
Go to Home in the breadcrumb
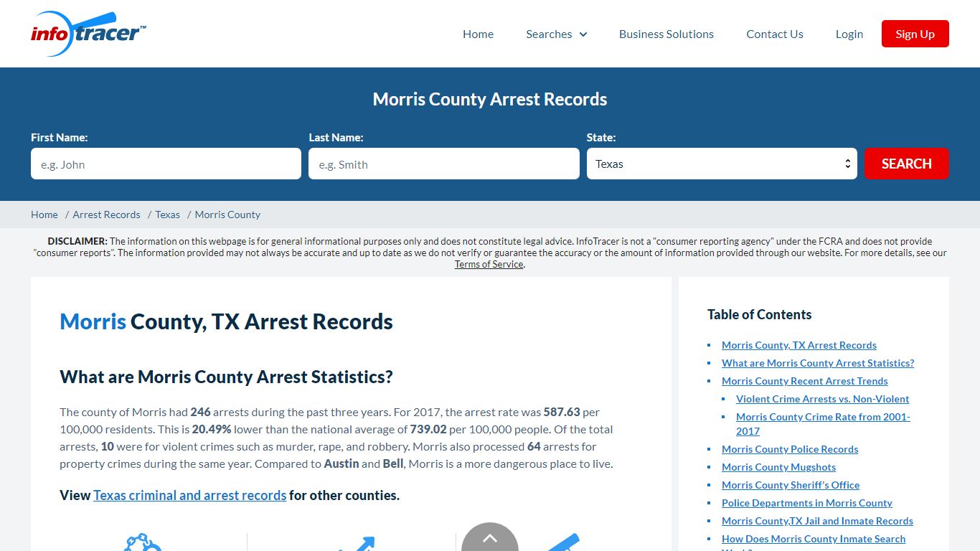pyautogui.click(x=44, y=215)
